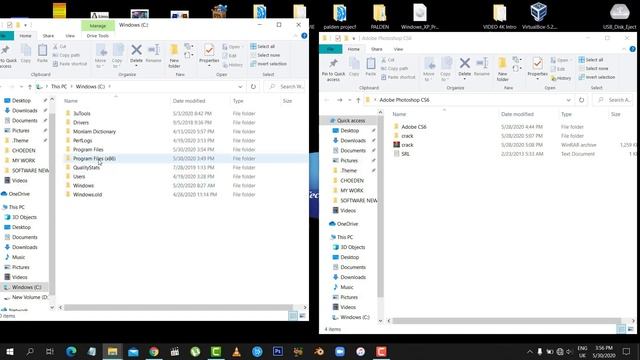Screen dimensions: 640x360
Task: Click help icon in Windows (C:) window
Action: 304,36
